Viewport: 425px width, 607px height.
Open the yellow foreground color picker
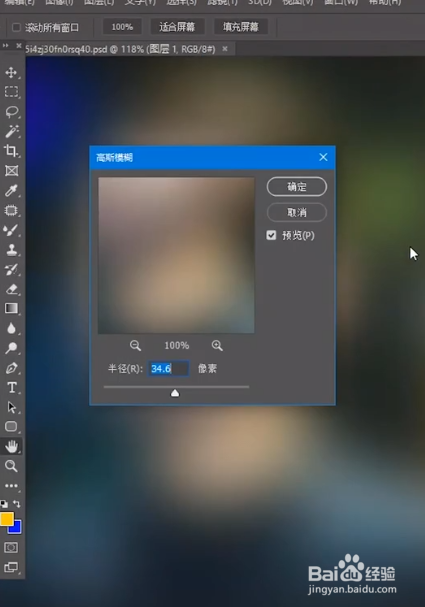tap(7, 519)
